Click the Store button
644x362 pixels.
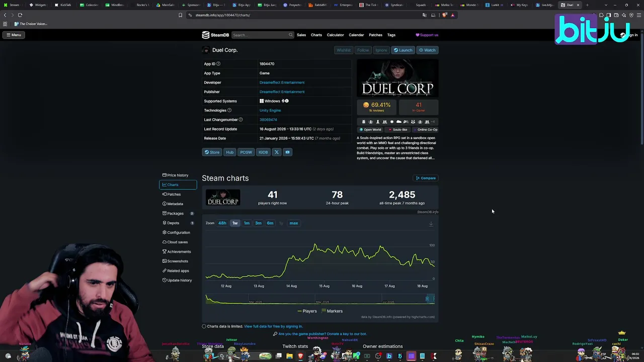click(212, 152)
